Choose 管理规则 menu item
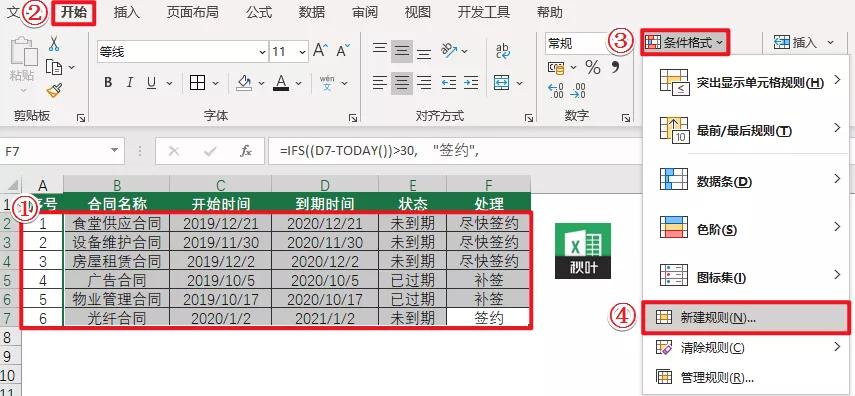Screen dimensions: 855x396 click(746, 377)
